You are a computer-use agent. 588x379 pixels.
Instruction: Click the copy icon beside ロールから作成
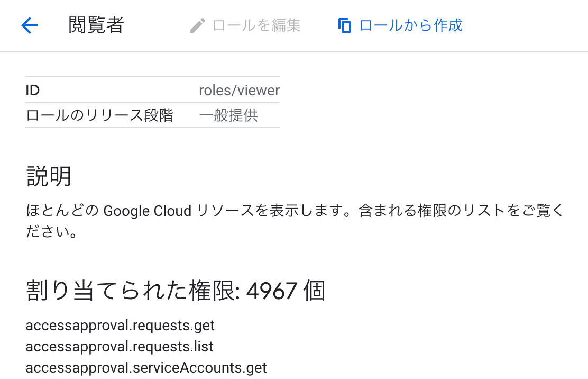point(344,25)
